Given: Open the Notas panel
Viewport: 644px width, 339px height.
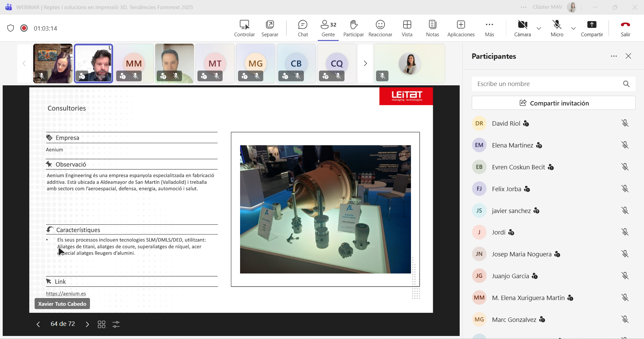Looking at the screenshot, I should coord(432,28).
